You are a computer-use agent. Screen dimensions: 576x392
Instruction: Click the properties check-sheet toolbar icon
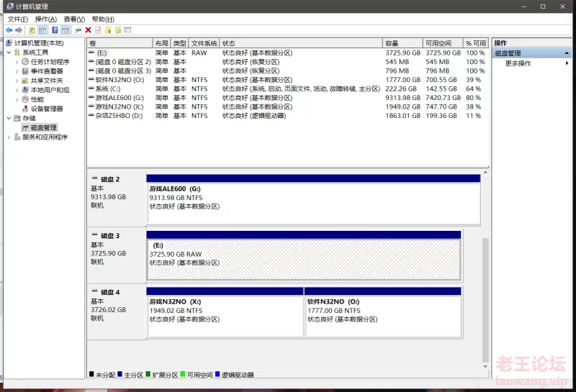(98, 30)
